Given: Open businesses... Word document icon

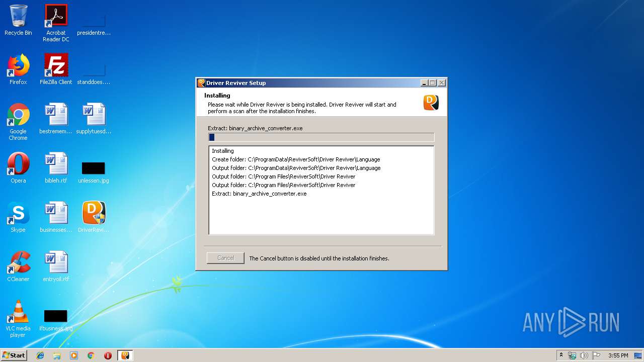Looking at the screenshot, I should [56, 217].
